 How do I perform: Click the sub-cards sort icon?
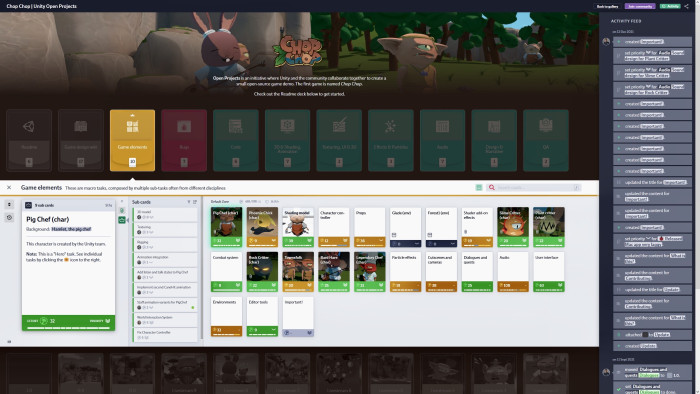point(195,202)
